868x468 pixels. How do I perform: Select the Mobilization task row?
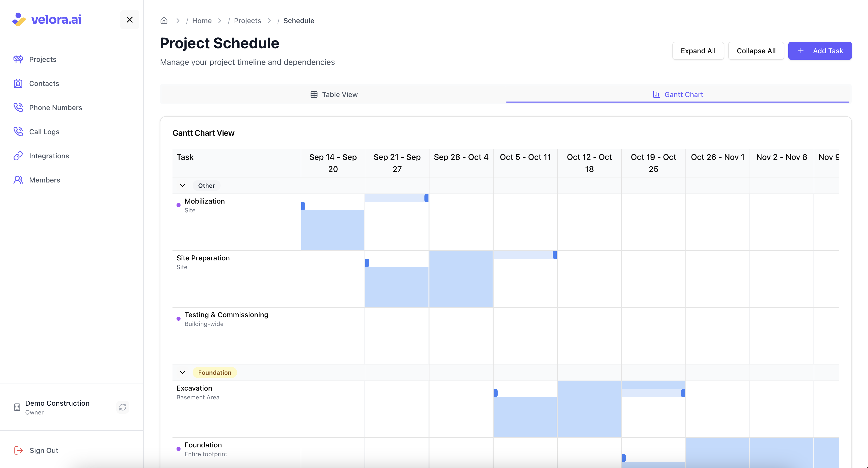point(237,222)
